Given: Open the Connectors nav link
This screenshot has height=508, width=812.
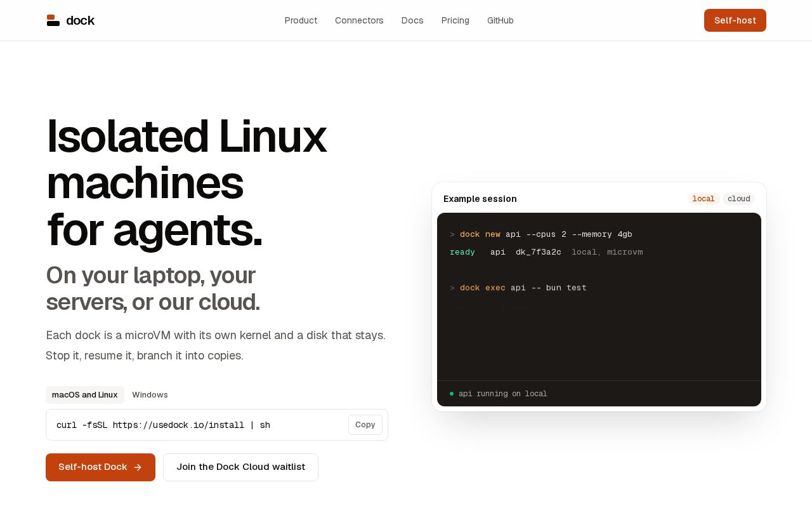Looking at the screenshot, I should click(359, 20).
